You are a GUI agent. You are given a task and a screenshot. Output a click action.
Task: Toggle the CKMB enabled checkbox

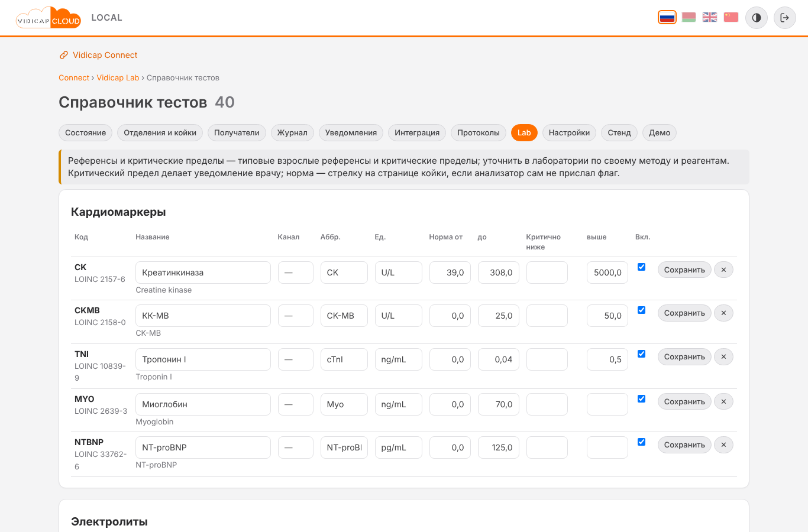coord(641,310)
